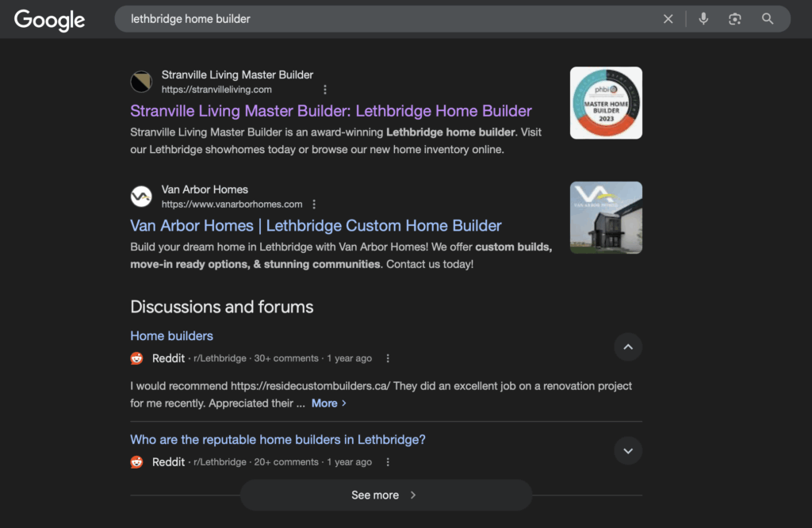Viewport: 812px width, 528px height.
Task: Open three-dot menu on 'reputable home builders' post
Action: pyautogui.click(x=388, y=462)
